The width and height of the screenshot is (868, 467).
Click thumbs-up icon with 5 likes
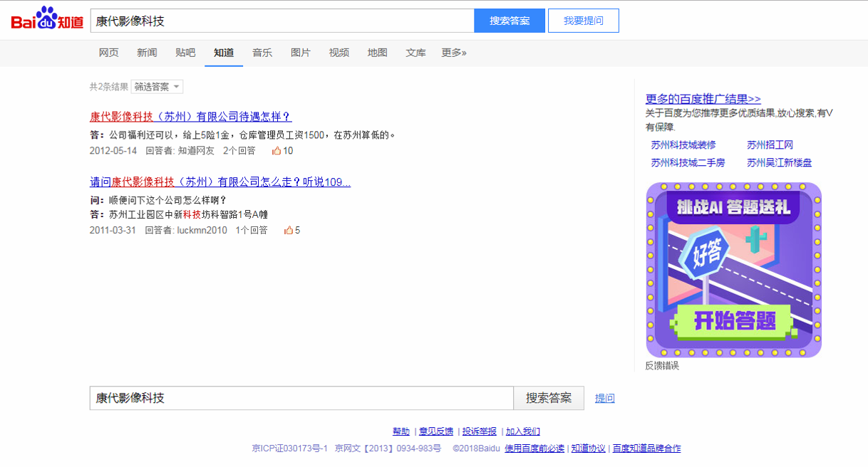pos(289,231)
